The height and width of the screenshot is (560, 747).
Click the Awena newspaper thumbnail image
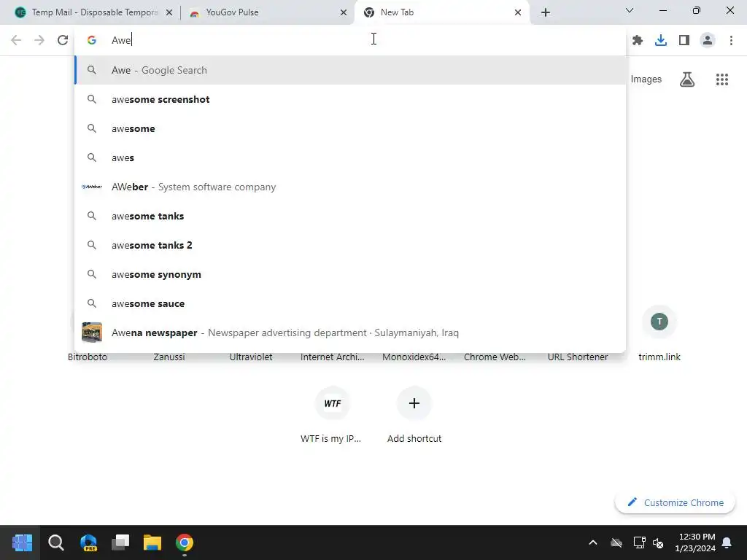click(92, 332)
